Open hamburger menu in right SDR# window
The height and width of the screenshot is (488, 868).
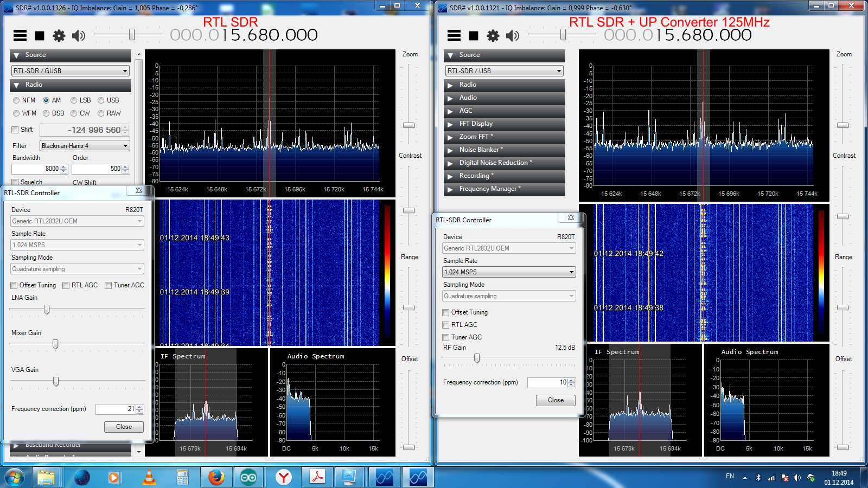[x=454, y=36]
